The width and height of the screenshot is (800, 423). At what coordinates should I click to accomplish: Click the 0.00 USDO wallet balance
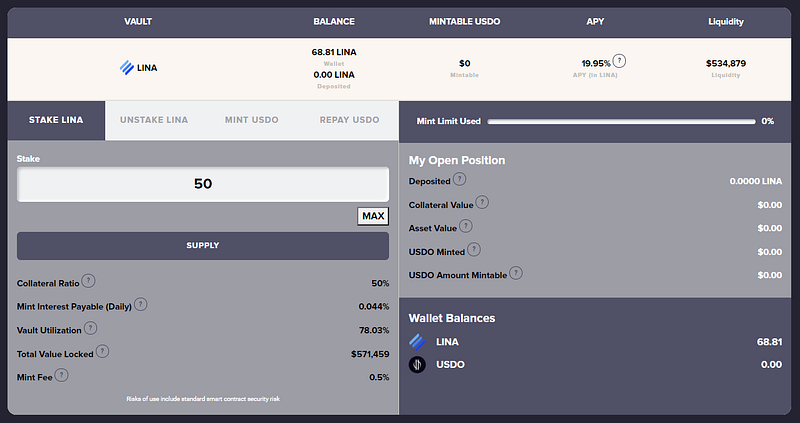tap(771, 364)
